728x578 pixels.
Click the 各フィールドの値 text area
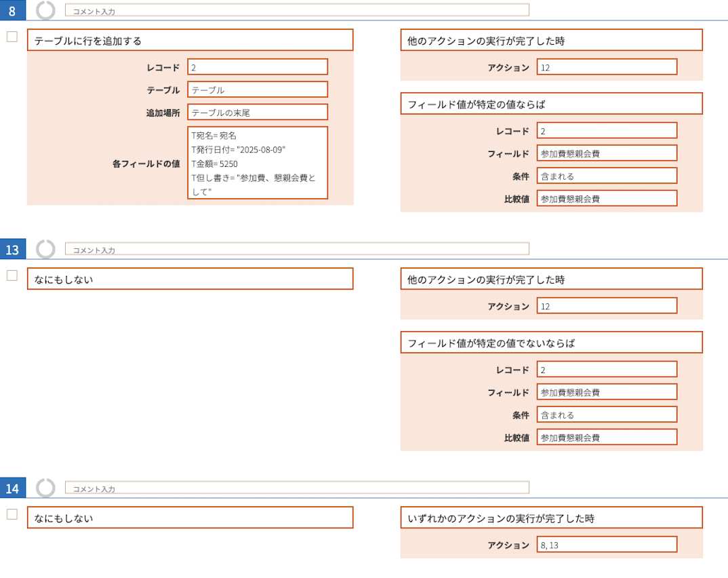(258, 163)
